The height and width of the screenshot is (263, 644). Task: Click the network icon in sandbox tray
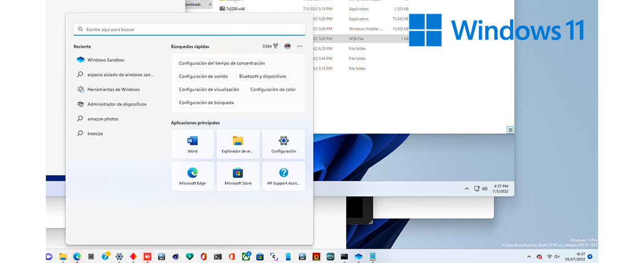coord(477,188)
